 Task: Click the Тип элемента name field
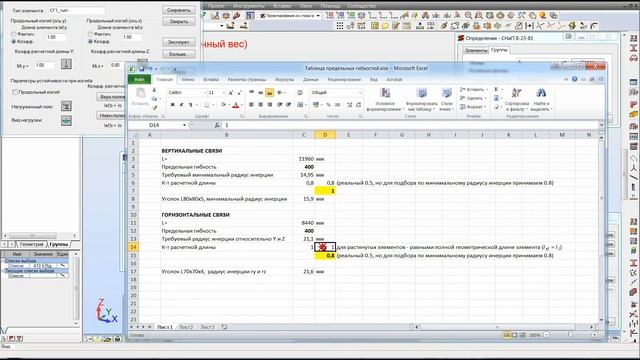76,10
